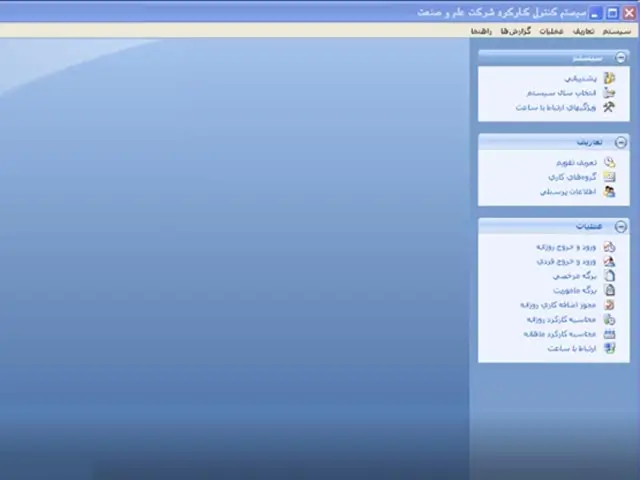The width and height of the screenshot is (640, 480).
Task: Collapse the عملیات panel section
Action: tap(621, 227)
